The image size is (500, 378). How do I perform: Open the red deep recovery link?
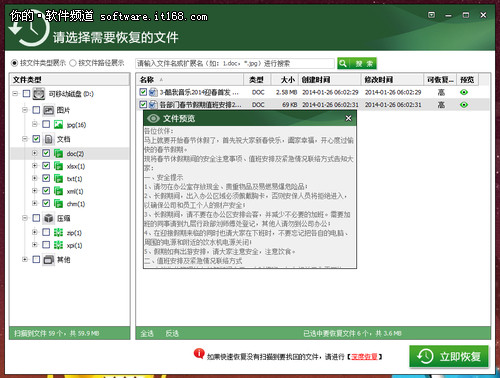[x=364, y=357]
